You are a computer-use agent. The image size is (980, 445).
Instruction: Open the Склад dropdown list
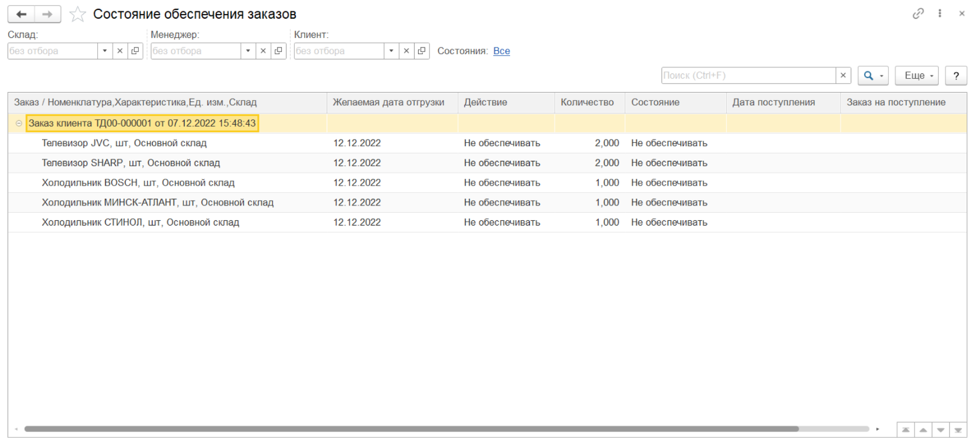(x=105, y=51)
